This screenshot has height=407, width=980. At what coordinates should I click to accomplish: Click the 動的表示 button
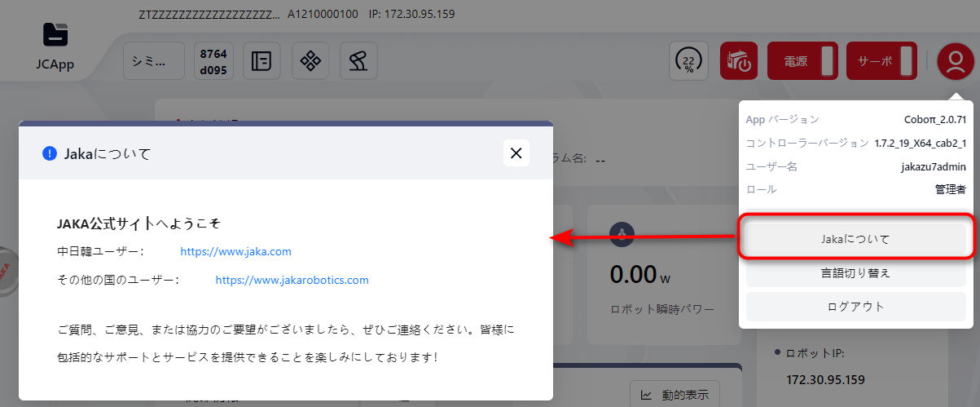click(x=675, y=396)
